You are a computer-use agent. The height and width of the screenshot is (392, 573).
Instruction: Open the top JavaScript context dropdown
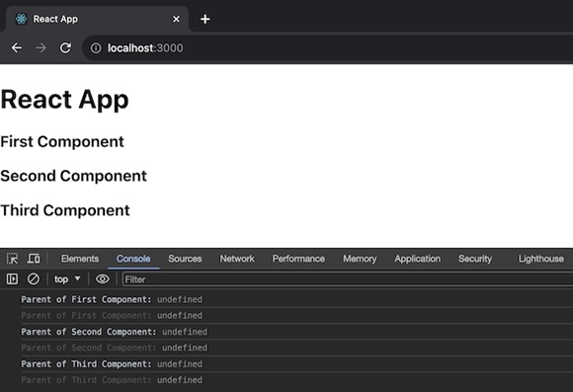pos(67,279)
